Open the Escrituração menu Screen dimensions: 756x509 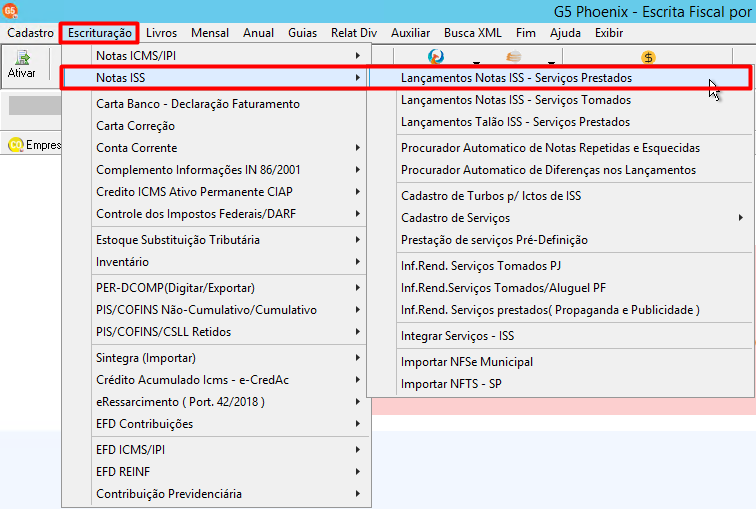point(99,33)
